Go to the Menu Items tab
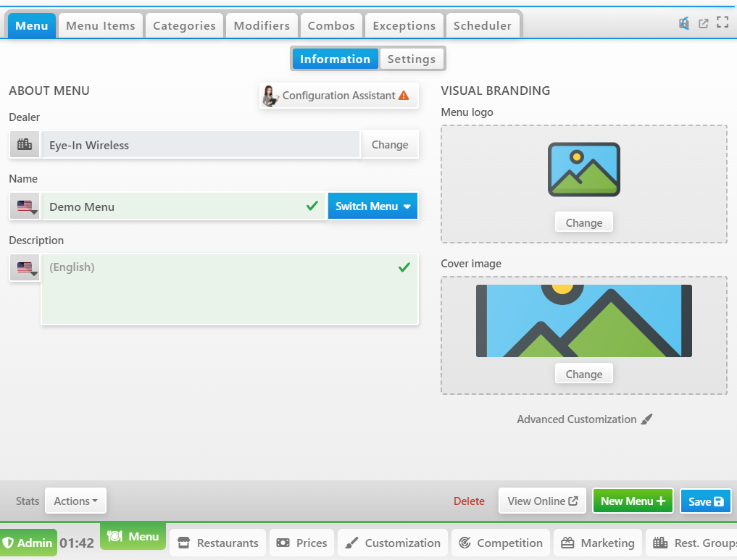The image size is (737, 560). point(101,26)
